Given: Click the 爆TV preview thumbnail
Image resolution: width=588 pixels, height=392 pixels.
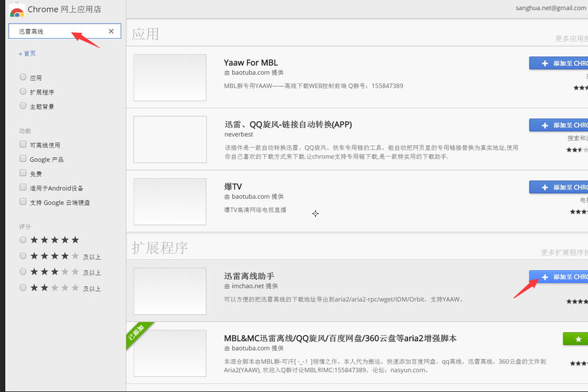Looking at the screenshot, I should 169,201.
